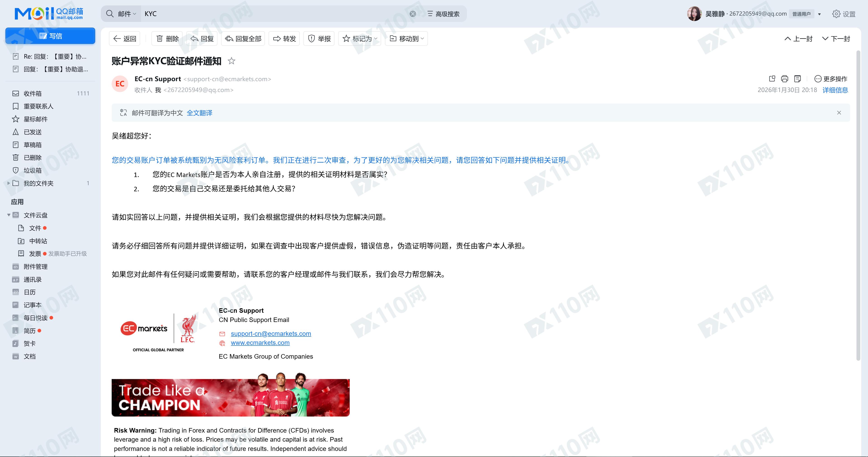Open the 收件箱 inbox folder
868x457 pixels.
coord(50,93)
